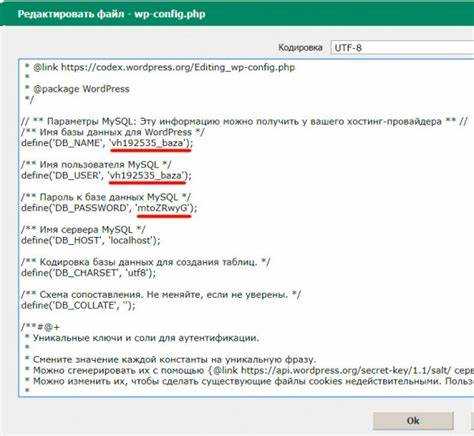The height and width of the screenshot is (436, 474).
Task: Place cursor on DB_PASSWORD value mtoZRwyG
Action: point(163,208)
